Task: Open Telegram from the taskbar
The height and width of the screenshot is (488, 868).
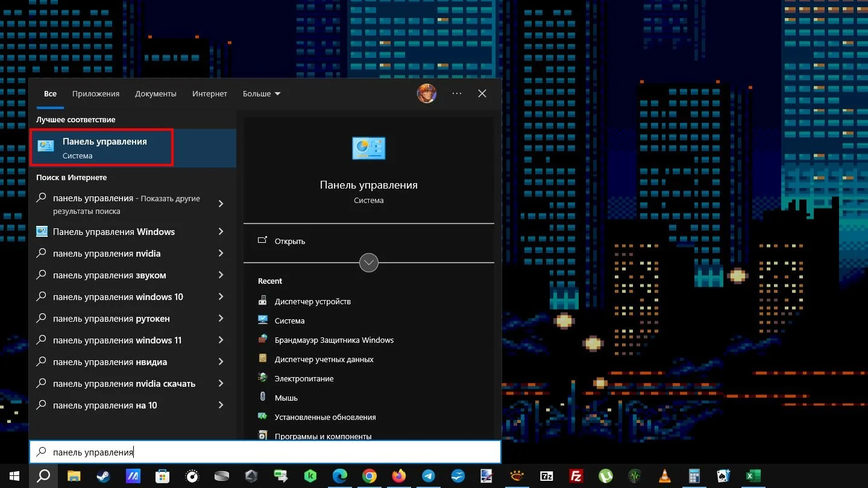Action: point(429,476)
